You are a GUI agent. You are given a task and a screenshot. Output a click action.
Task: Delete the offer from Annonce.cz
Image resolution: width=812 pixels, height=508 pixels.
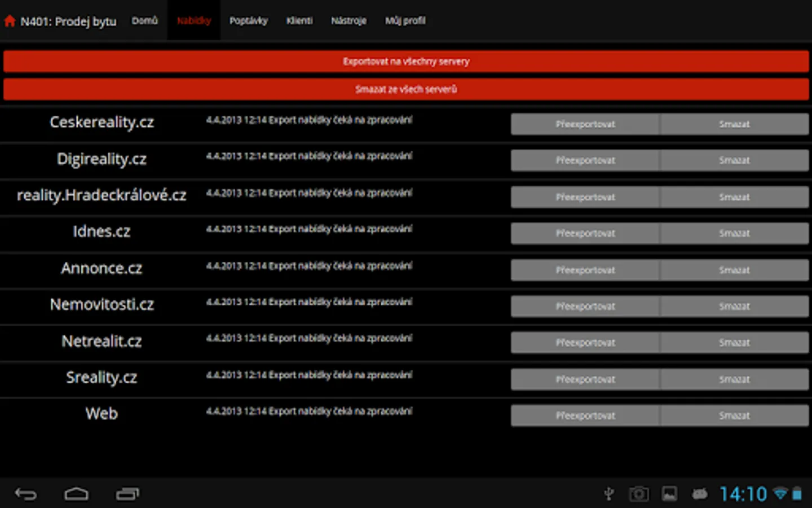(x=734, y=270)
